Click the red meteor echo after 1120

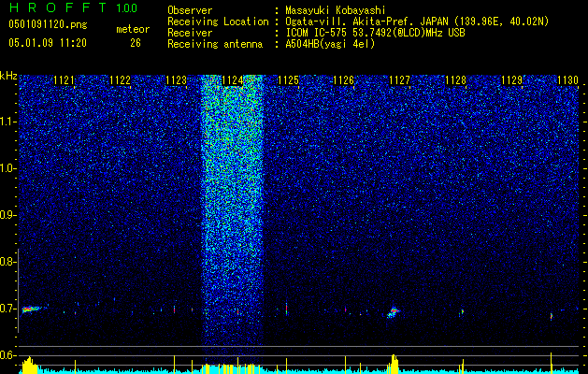(x=32, y=309)
